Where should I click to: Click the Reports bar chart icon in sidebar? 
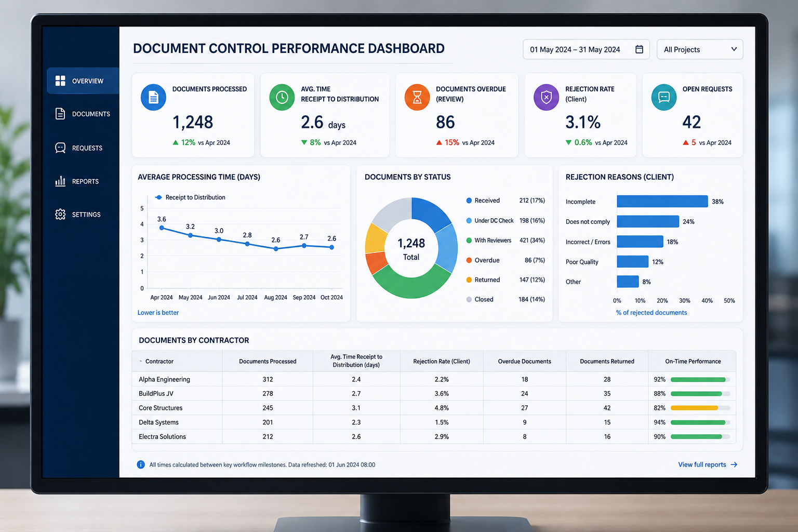[x=60, y=181]
